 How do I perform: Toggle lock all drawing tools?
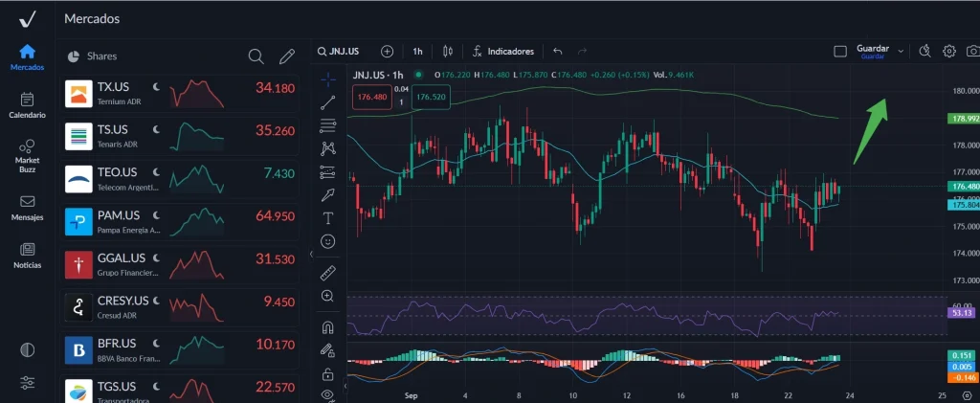(328, 372)
